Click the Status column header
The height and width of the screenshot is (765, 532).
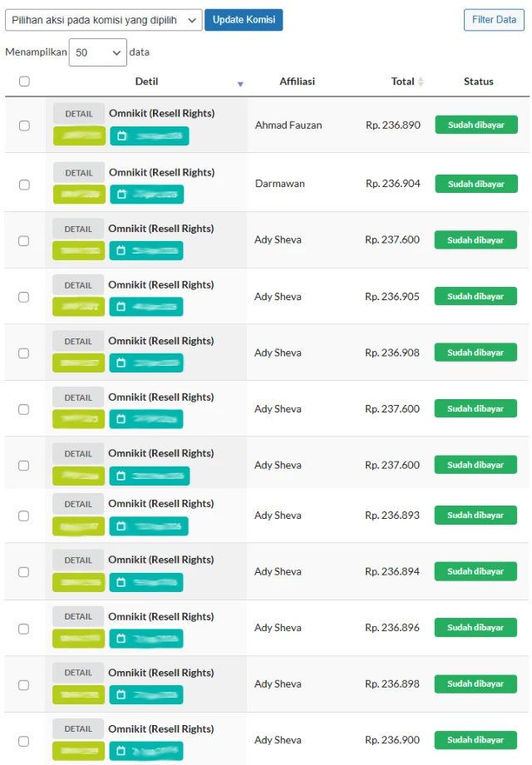[x=478, y=81]
